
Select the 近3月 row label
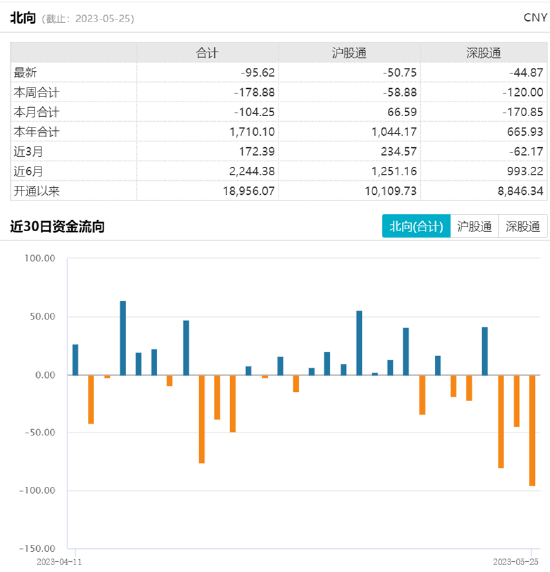pos(28,151)
